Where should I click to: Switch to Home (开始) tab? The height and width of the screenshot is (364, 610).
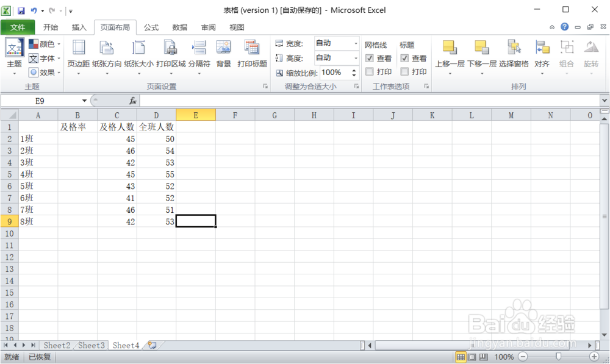tap(51, 27)
